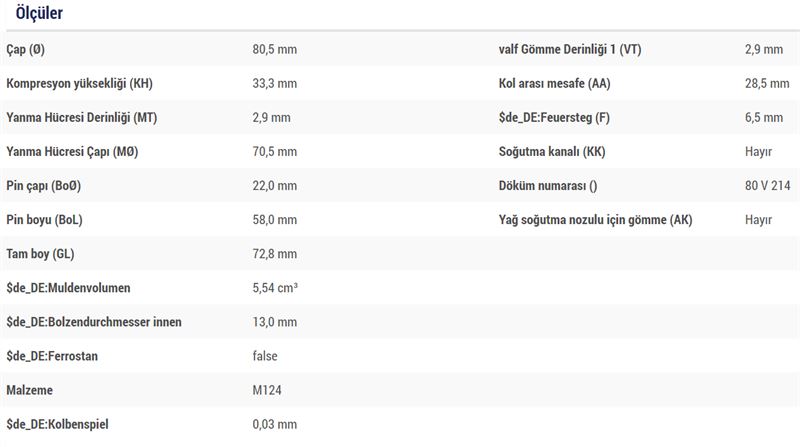Select the 5,54 cm³ Muldenvolumen value
Image resolution: width=800 pixels, height=447 pixels.
(x=275, y=288)
